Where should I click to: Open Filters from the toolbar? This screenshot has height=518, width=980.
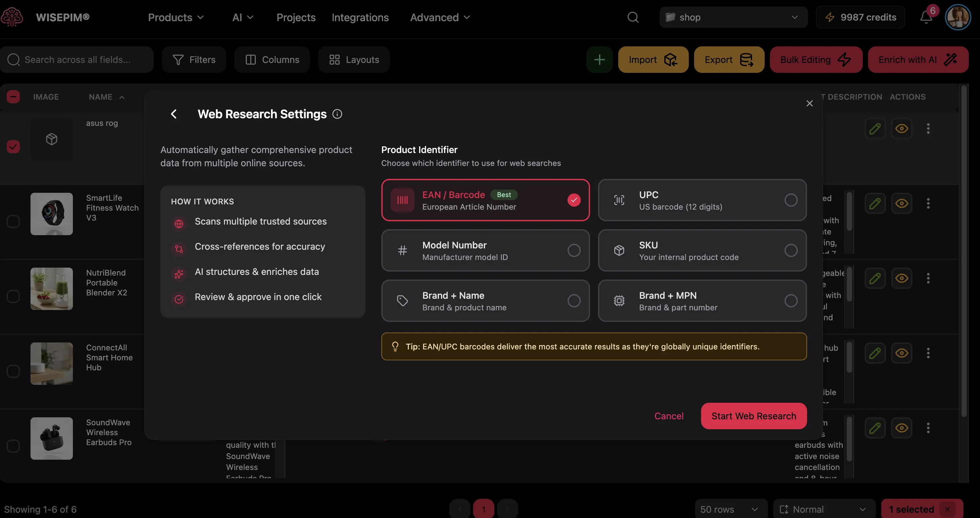pyautogui.click(x=194, y=59)
